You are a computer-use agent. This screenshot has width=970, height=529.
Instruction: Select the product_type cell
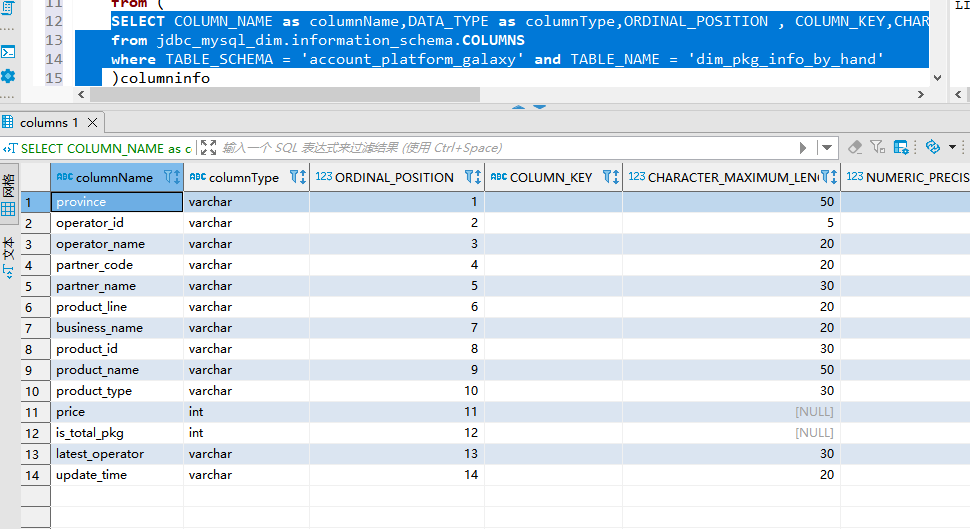pos(117,391)
